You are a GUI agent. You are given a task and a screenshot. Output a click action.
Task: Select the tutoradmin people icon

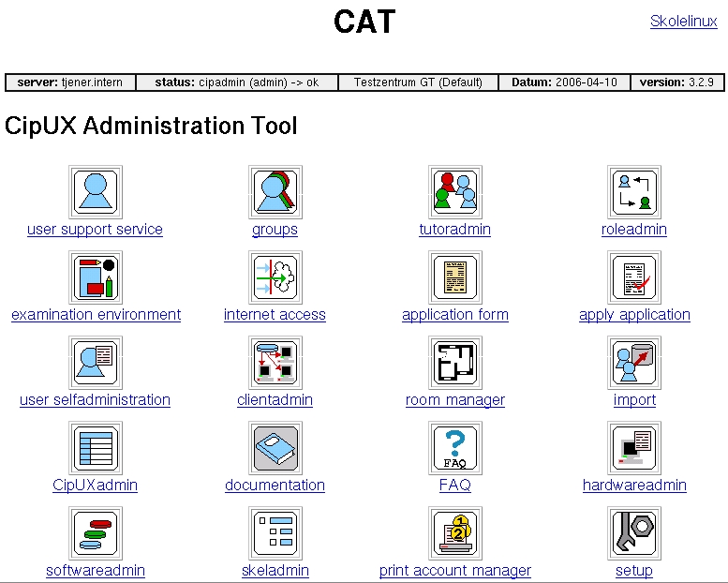tap(454, 192)
